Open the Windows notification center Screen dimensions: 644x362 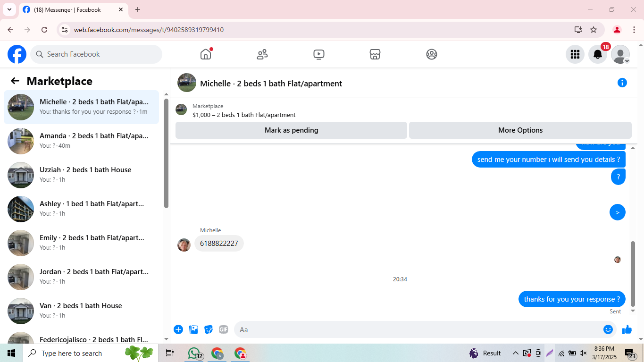pos(630,354)
